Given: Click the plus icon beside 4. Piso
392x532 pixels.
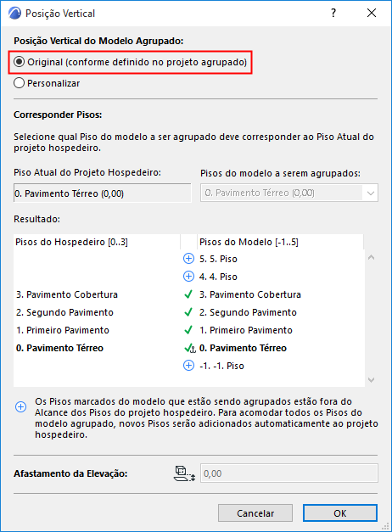Looking at the screenshot, I should [x=188, y=277].
